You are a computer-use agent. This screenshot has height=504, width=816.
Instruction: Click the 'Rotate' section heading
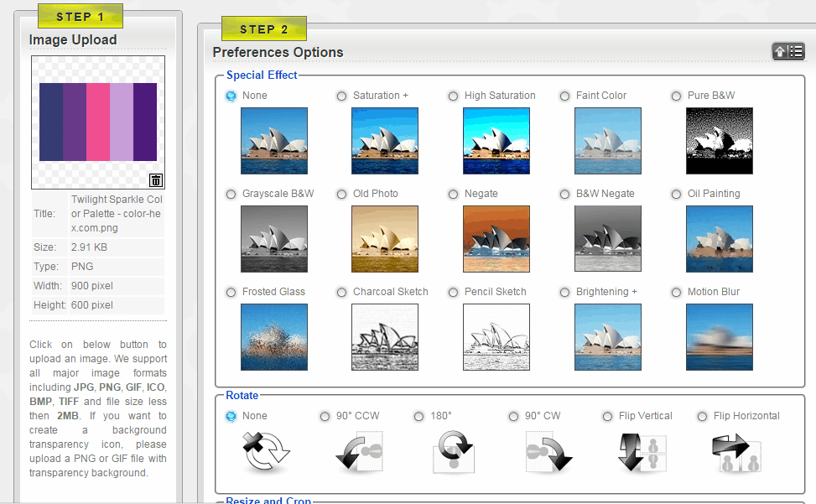click(x=242, y=395)
